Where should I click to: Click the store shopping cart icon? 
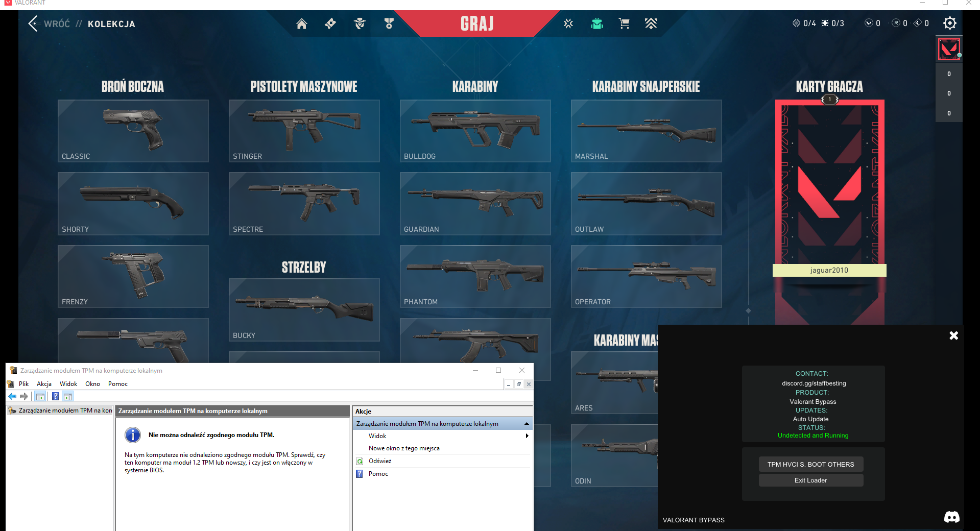tap(624, 23)
